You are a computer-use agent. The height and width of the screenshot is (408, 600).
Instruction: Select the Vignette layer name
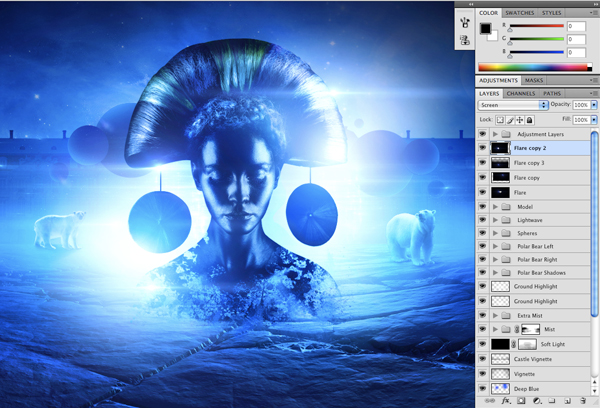[x=524, y=374]
